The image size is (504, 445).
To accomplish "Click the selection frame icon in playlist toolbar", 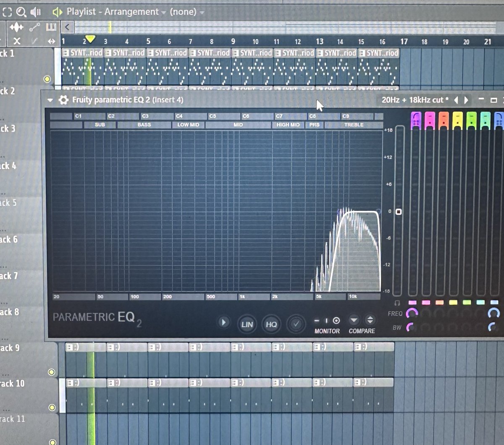I will tap(7, 12).
